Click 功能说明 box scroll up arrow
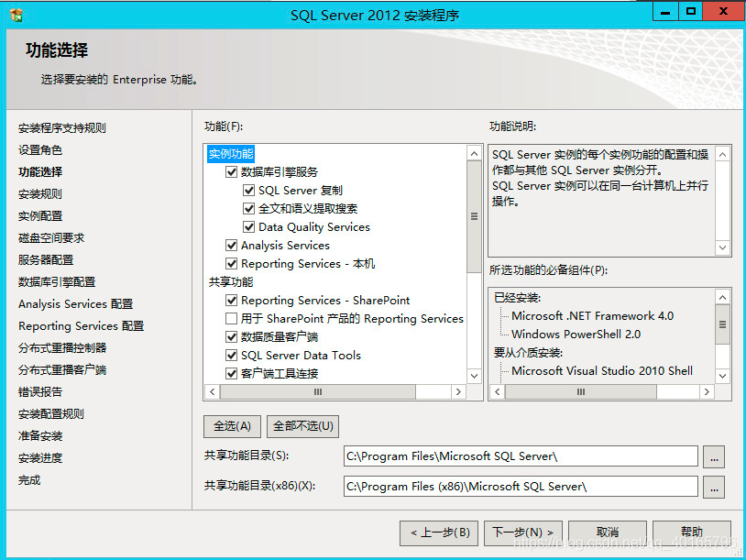 723,154
